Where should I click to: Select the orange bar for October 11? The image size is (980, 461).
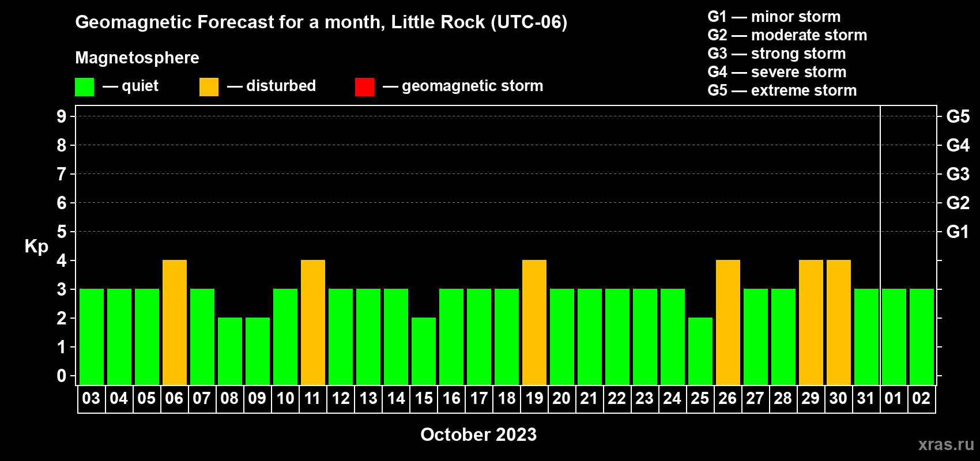313,323
